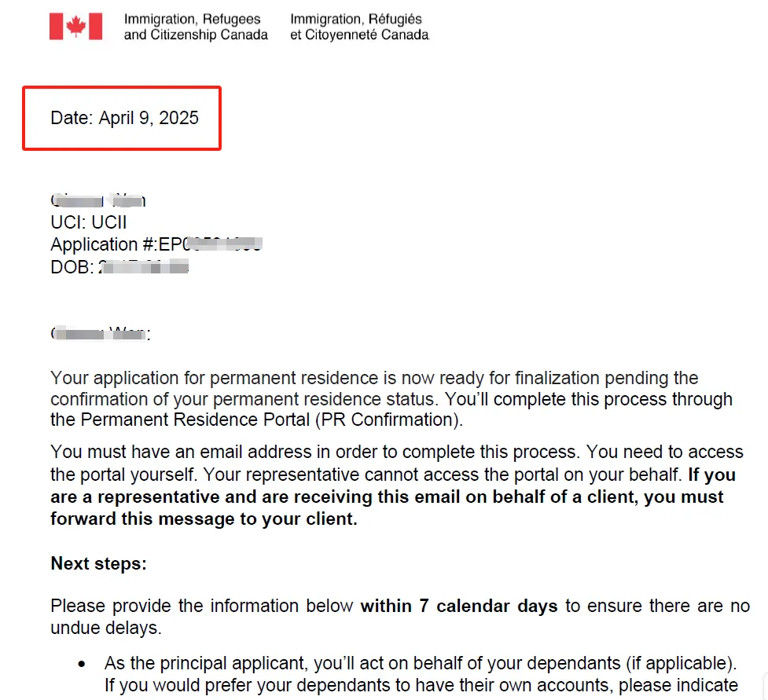Click the blurred salutation name

(x=101, y=333)
